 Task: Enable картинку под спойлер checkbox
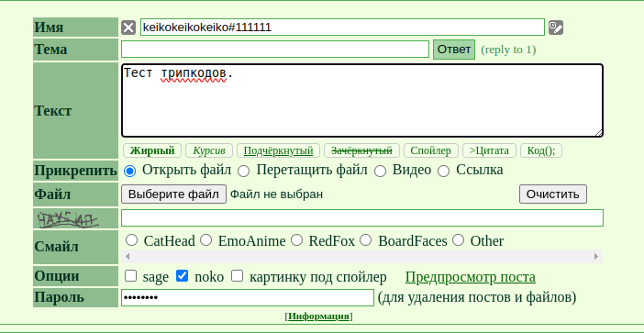[237, 276]
